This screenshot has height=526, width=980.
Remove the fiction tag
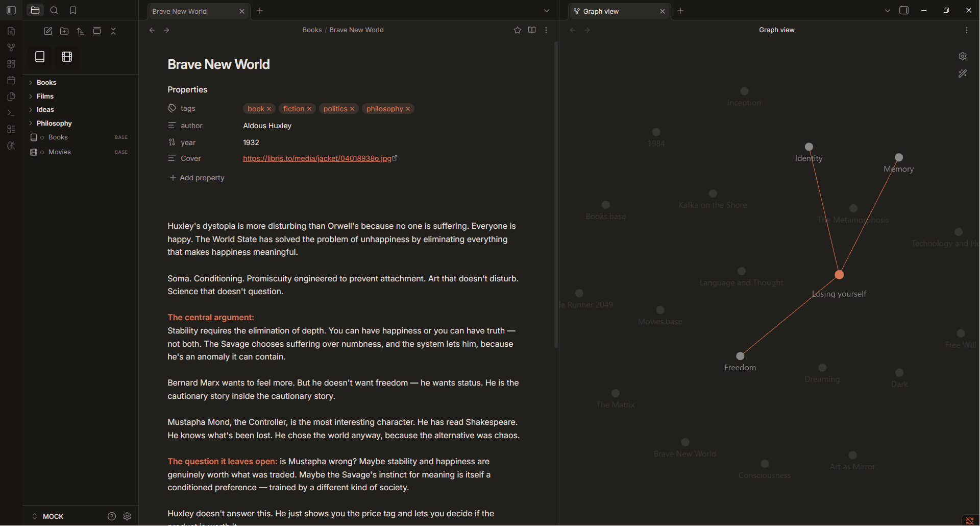[x=309, y=109]
